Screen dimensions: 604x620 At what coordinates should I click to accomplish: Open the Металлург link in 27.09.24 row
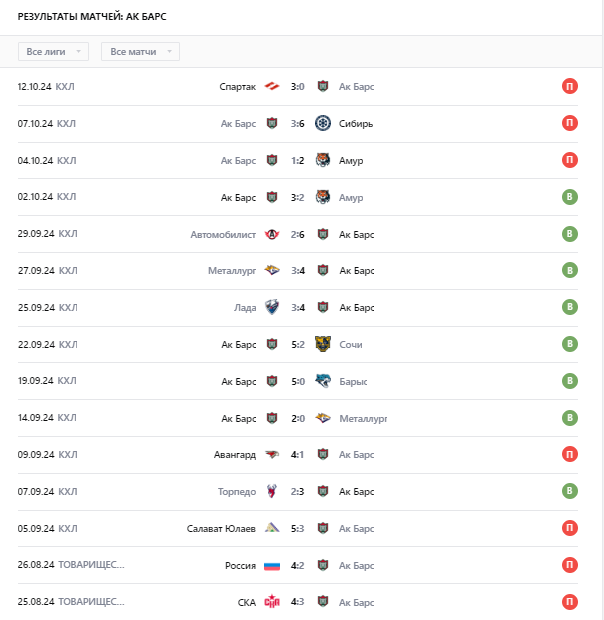pos(232,271)
